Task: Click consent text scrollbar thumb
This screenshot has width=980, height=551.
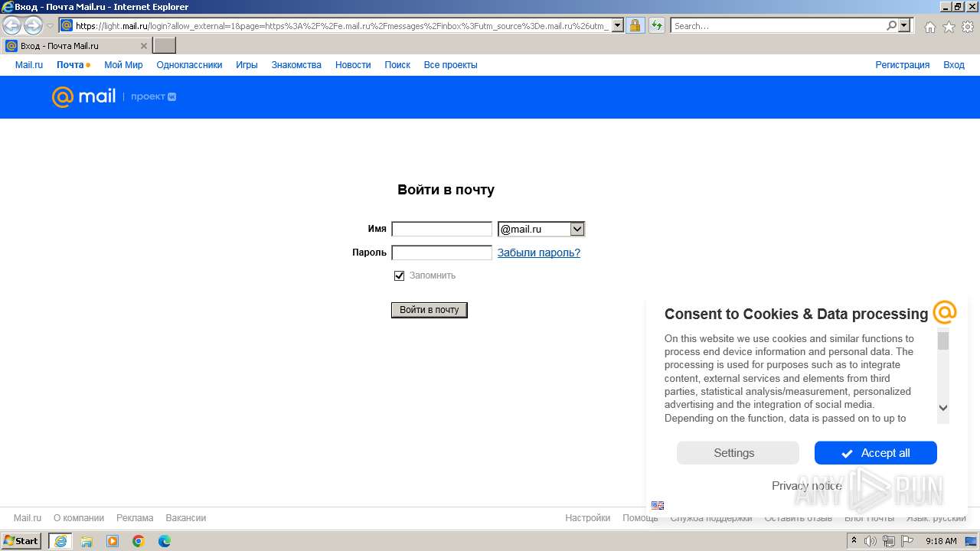Action: coord(943,341)
